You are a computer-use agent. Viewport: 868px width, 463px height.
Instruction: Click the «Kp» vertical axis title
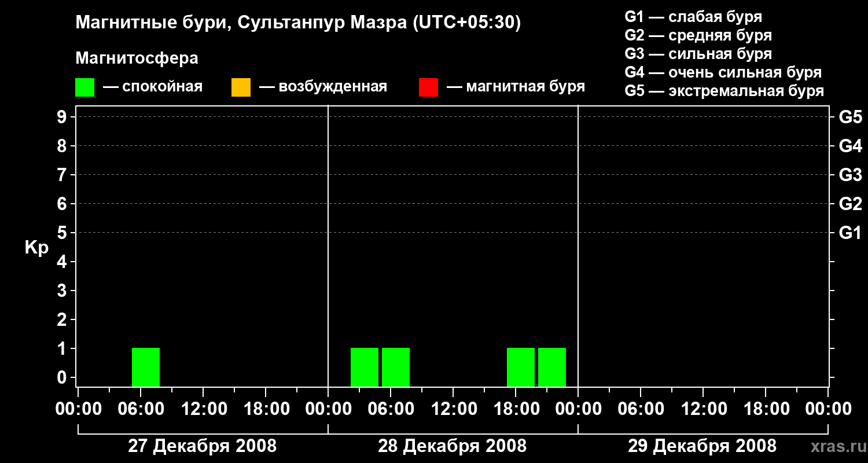pos(36,248)
